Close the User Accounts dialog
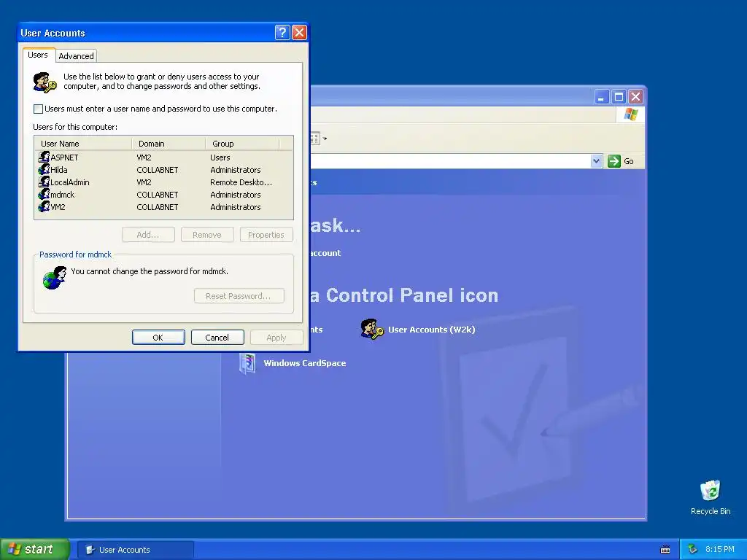Image resolution: width=747 pixels, height=560 pixels. point(299,32)
